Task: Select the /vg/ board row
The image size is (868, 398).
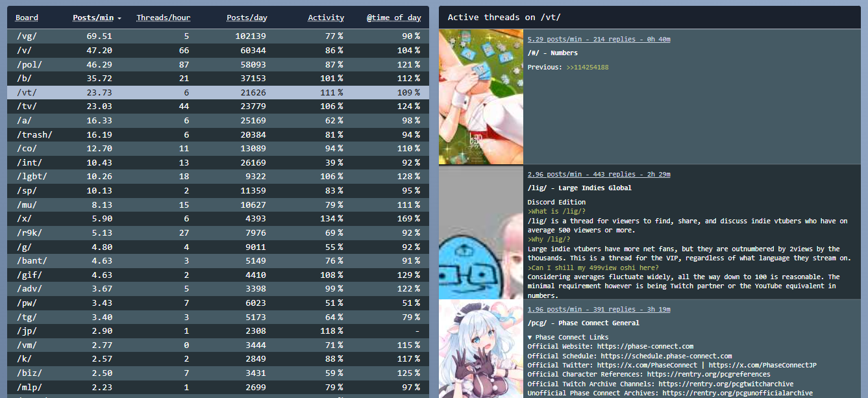Action: (x=218, y=36)
